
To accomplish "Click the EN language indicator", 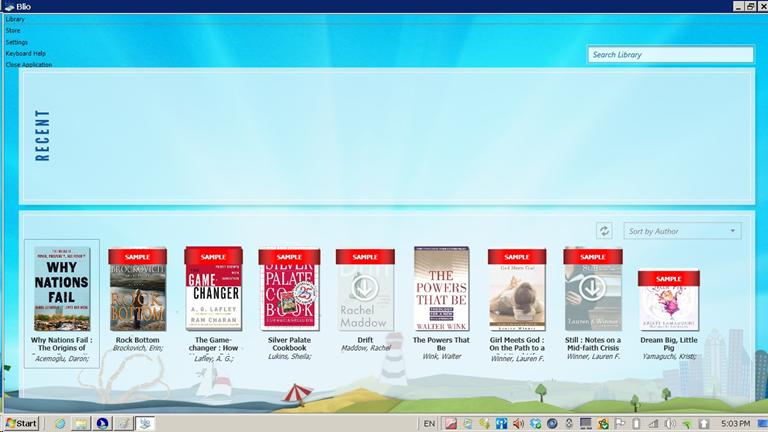I will 429,424.
